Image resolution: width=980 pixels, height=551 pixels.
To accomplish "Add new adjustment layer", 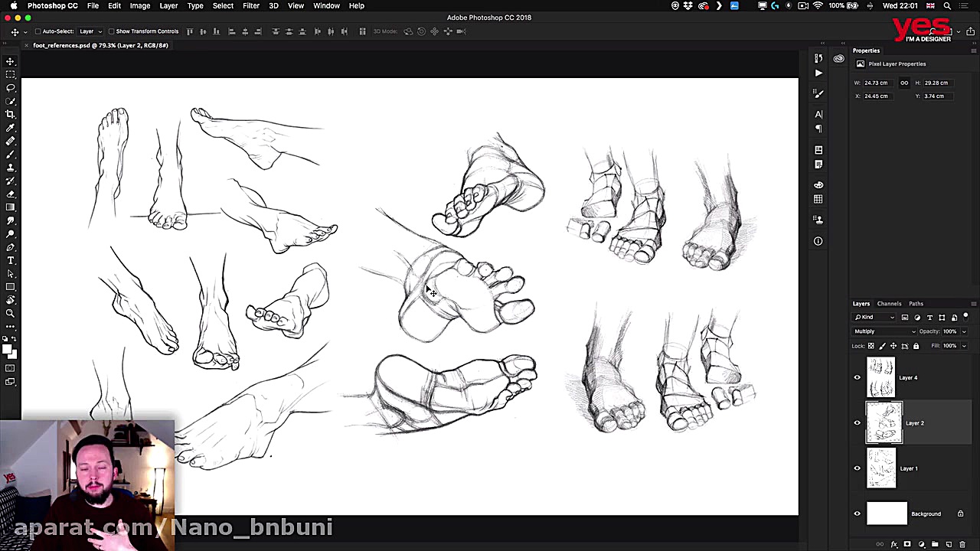I will click(921, 544).
